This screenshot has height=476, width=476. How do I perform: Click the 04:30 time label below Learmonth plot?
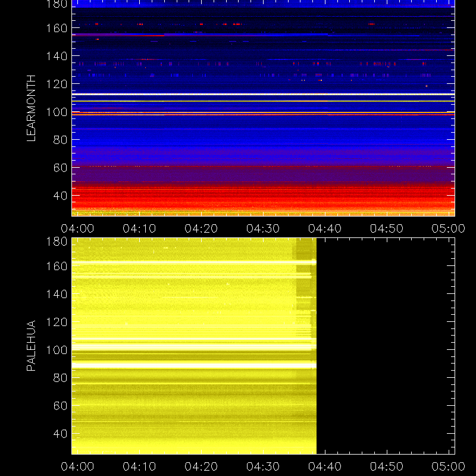pyautogui.click(x=263, y=228)
